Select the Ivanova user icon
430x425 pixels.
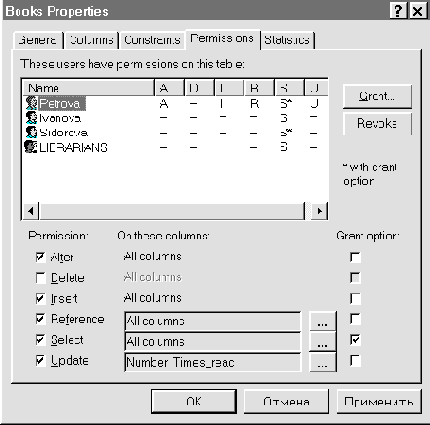pos(31,118)
